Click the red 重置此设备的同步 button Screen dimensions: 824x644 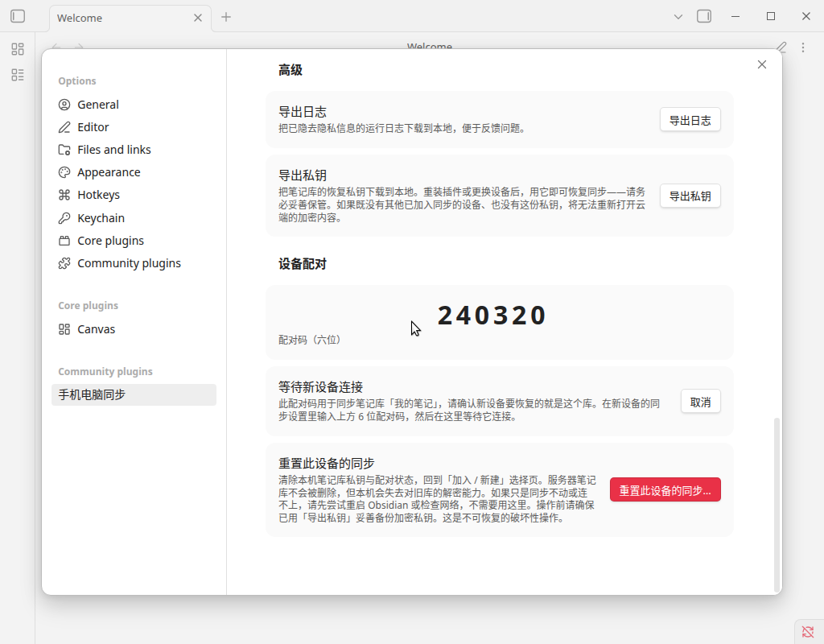[x=665, y=490]
